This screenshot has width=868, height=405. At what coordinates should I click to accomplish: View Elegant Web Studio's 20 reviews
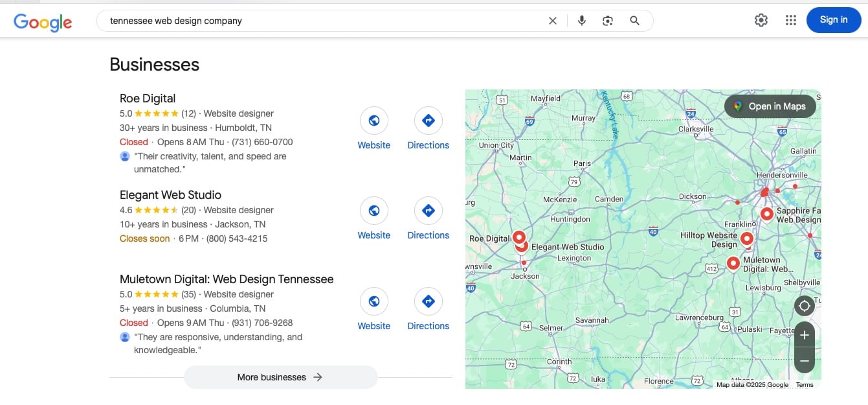190,209
